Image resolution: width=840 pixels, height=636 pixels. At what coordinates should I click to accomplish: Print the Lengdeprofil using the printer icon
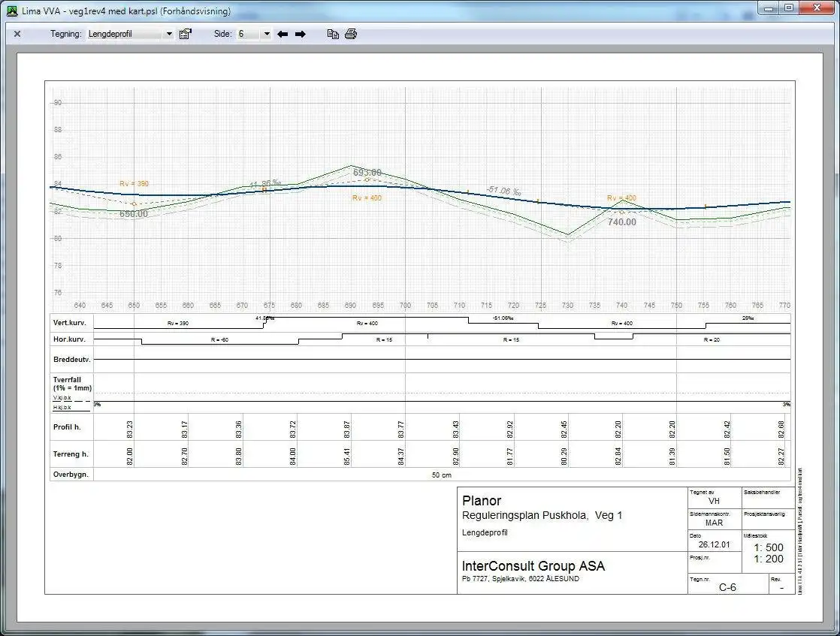[350, 33]
